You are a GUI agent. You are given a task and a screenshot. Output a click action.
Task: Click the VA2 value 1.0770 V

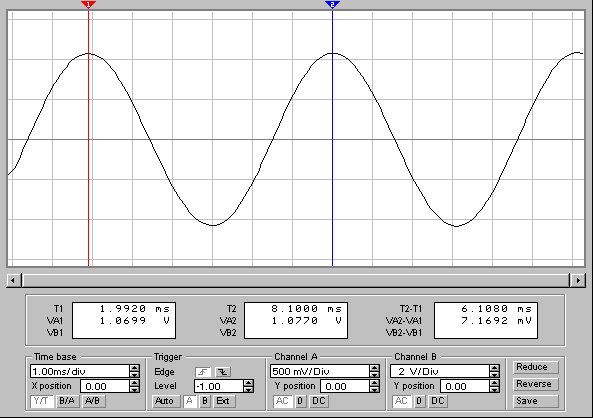click(306, 321)
